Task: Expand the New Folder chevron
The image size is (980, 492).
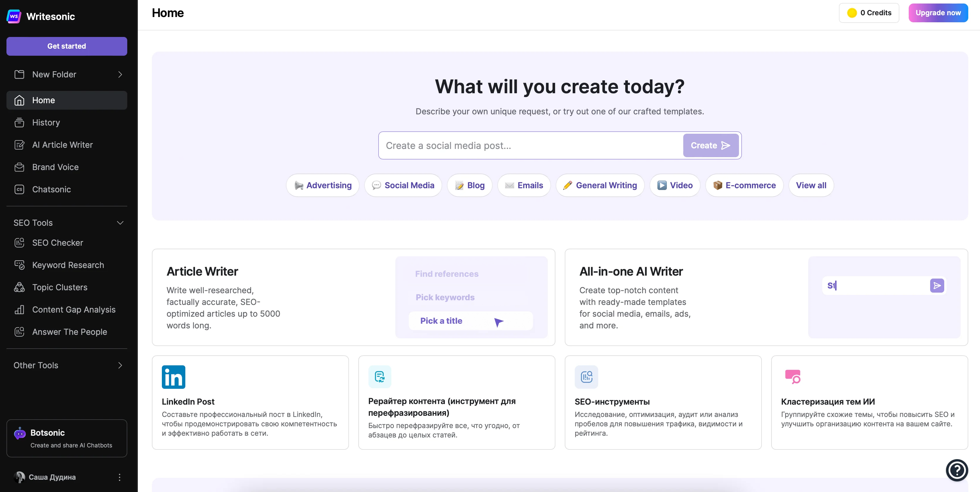Action: click(x=120, y=74)
